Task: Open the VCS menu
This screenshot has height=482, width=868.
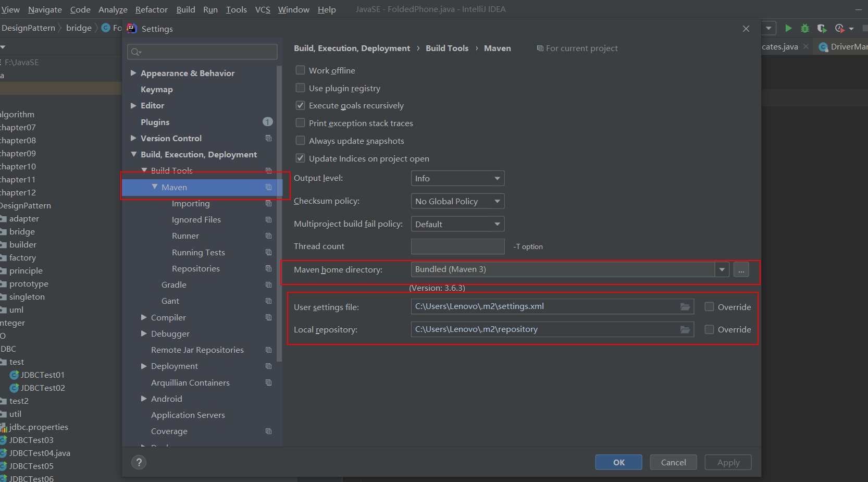Action: point(263,9)
